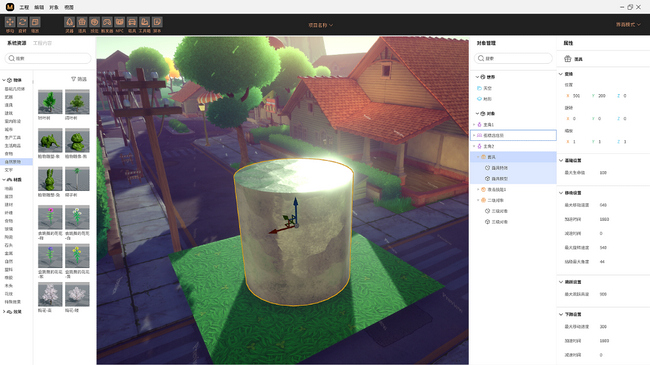Click the gamepad trigger toolbar icon
This screenshot has height=365, width=650.
tap(107, 22)
